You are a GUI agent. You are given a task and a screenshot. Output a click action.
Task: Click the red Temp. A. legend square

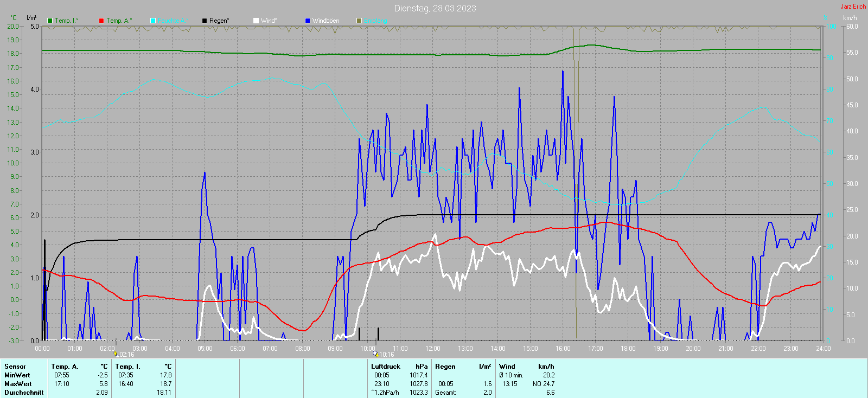click(101, 21)
